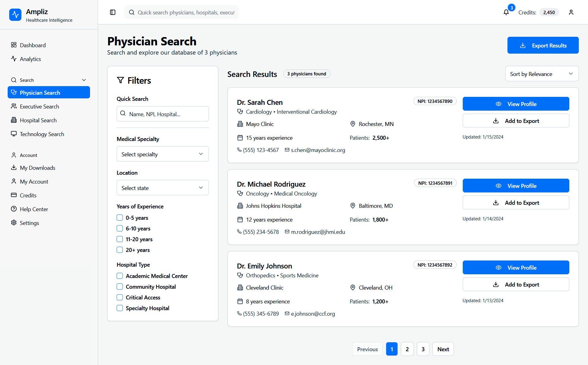
Task: Click the Ampliz logo icon
Action: (x=15, y=15)
